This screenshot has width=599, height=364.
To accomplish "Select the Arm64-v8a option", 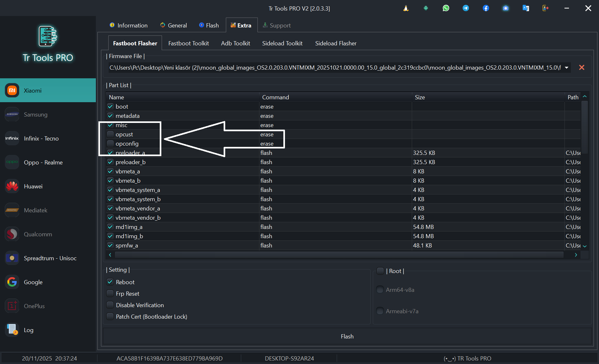I will [380, 290].
